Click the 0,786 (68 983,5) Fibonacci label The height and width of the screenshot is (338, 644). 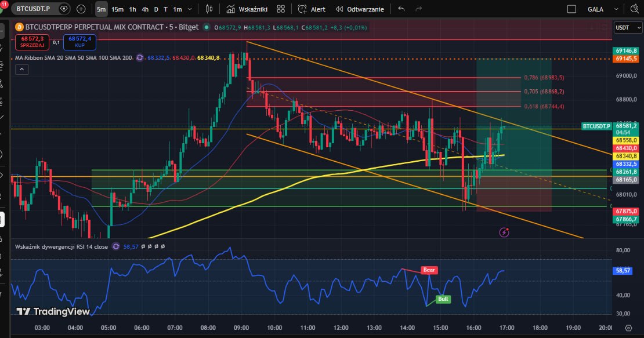[x=544, y=78]
